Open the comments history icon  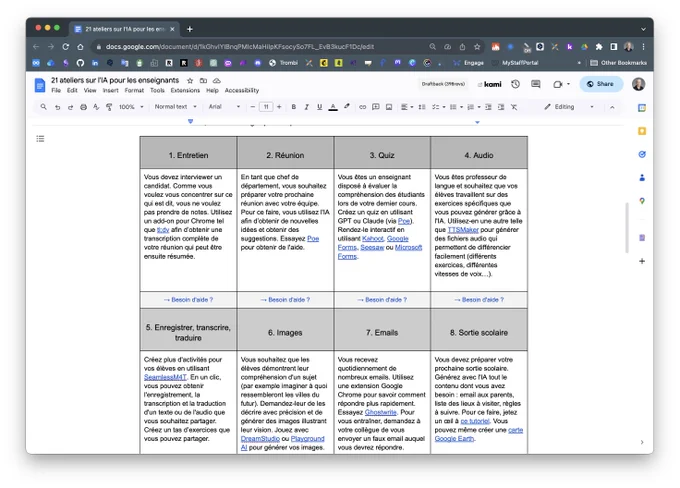click(536, 84)
